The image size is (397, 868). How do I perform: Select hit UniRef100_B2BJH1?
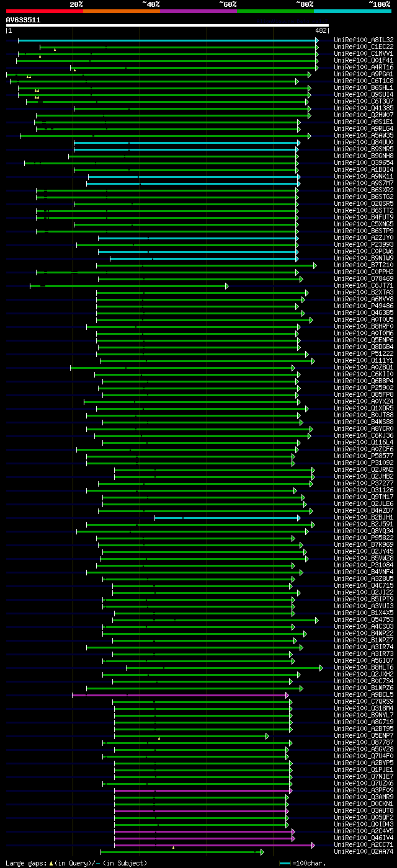[x=364, y=517]
